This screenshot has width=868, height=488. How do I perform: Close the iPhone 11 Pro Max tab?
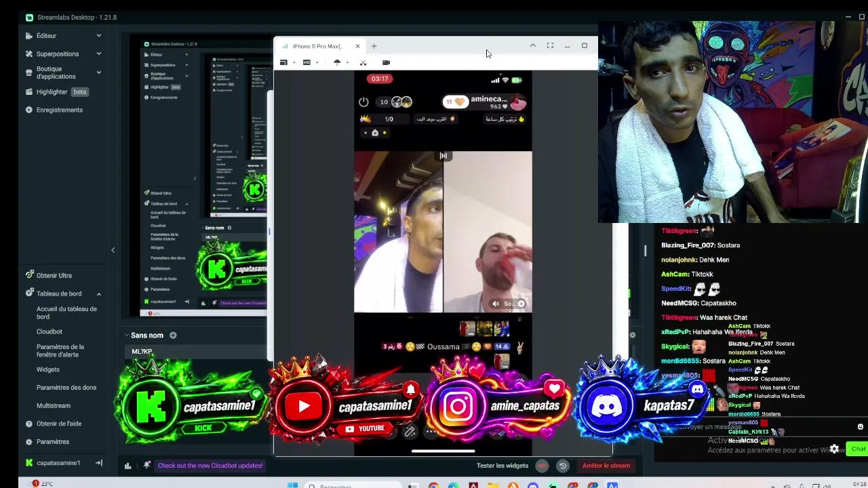(357, 46)
